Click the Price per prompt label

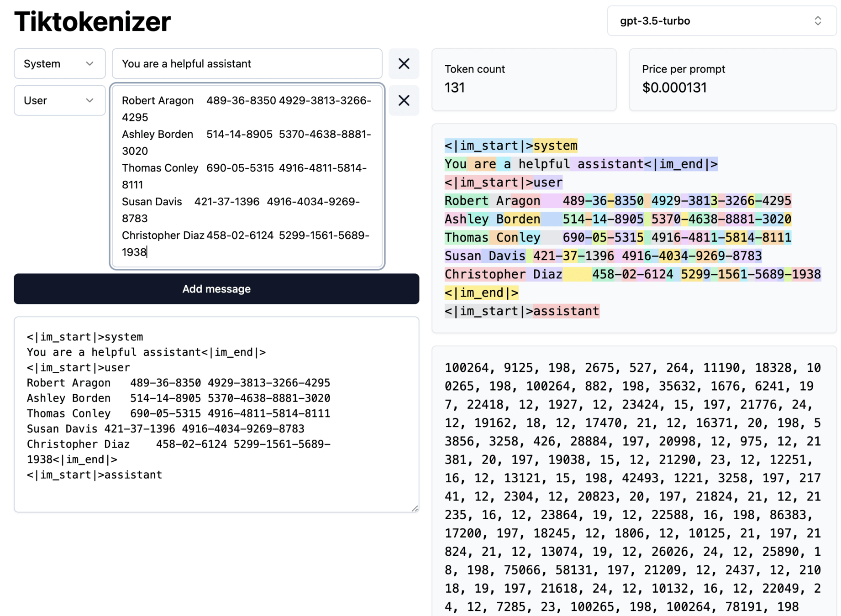pos(683,69)
